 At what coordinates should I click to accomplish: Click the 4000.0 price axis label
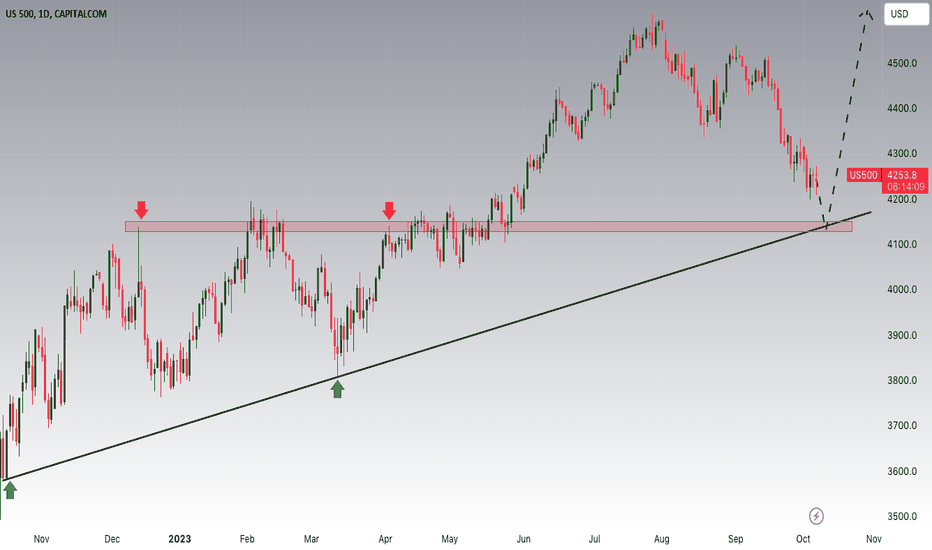tap(902, 290)
